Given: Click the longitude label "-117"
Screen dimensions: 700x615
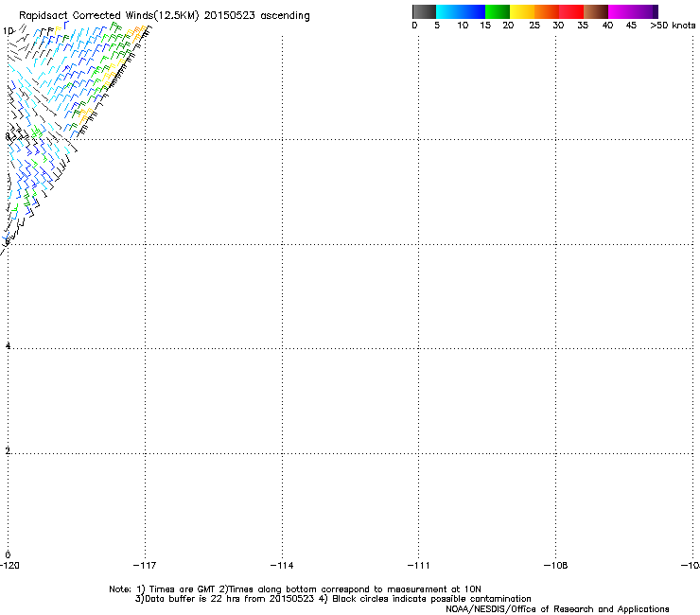Looking at the screenshot, I should tap(145, 566).
